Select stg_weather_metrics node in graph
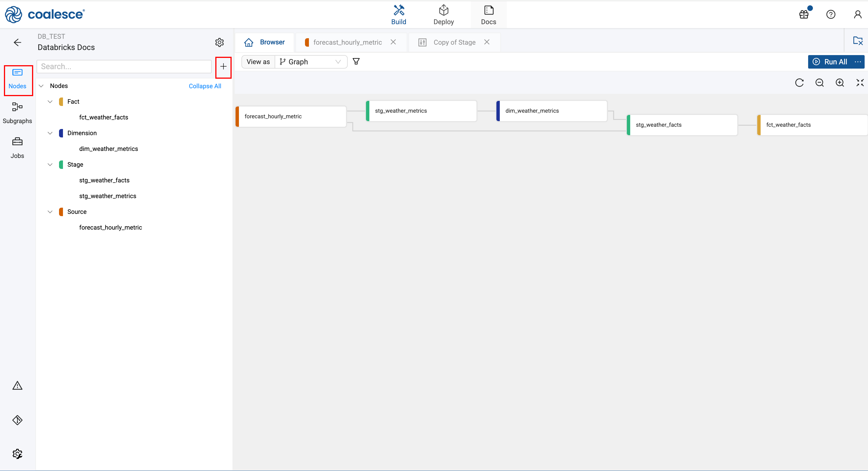Viewport: 868px width, 471px height. (422, 111)
